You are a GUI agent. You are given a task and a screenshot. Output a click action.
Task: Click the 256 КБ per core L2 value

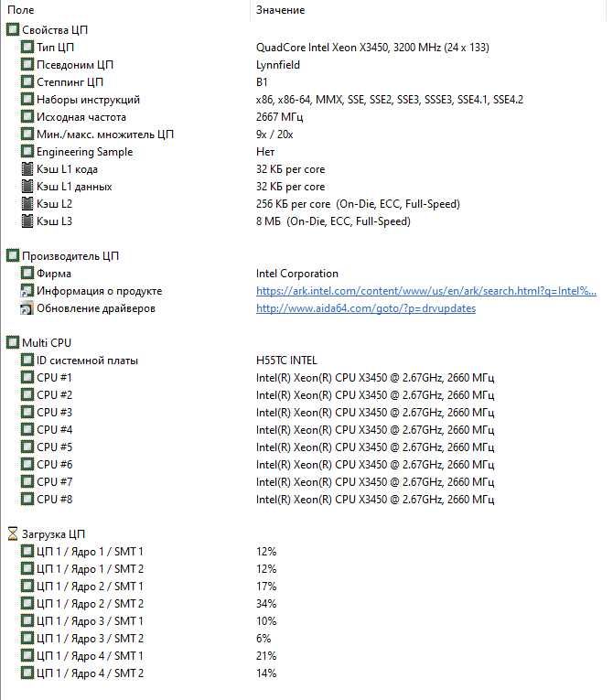click(358, 204)
